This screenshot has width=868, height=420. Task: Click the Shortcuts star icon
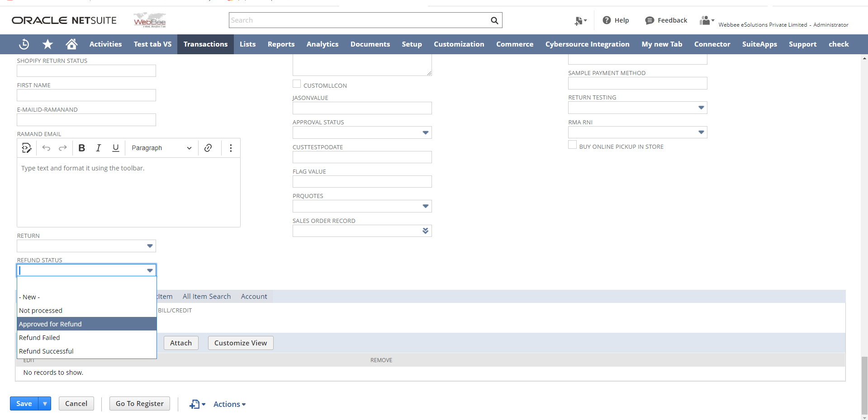pos(47,44)
